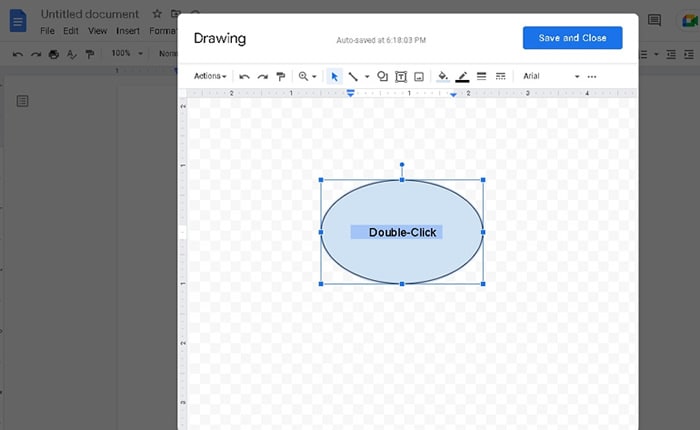Select the Text box tool
The width and height of the screenshot is (700, 430).
click(401, 77)
